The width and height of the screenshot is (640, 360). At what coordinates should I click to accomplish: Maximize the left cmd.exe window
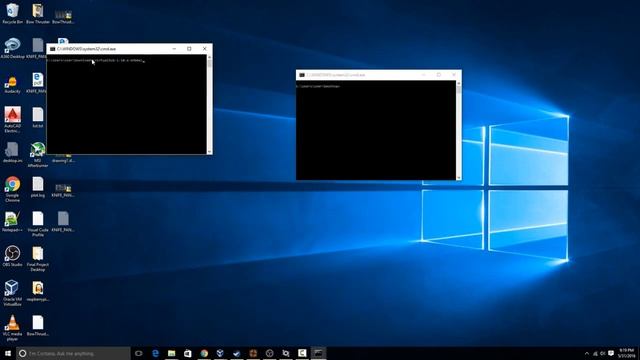click(189, 49)
